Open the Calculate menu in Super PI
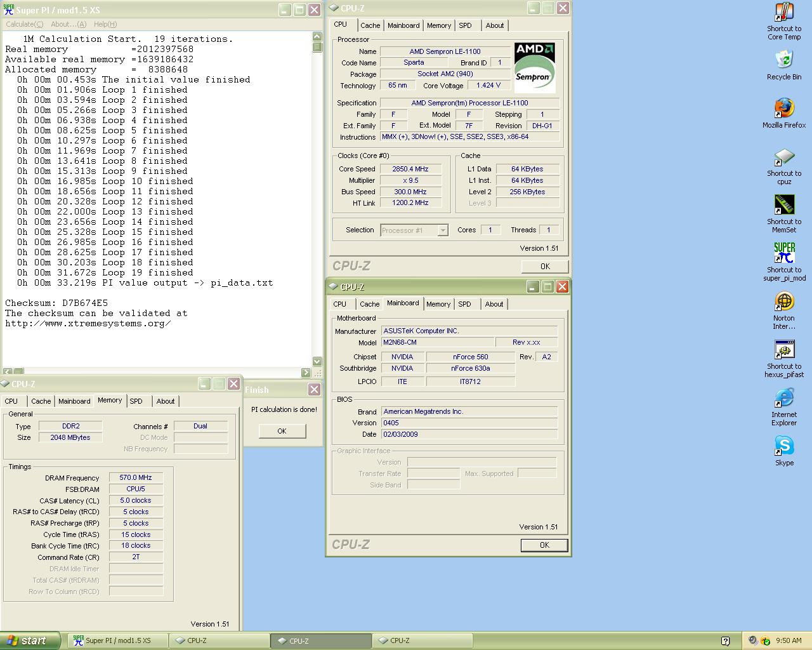The width and height of the screenshot is (812, 650). click(24, 24)
